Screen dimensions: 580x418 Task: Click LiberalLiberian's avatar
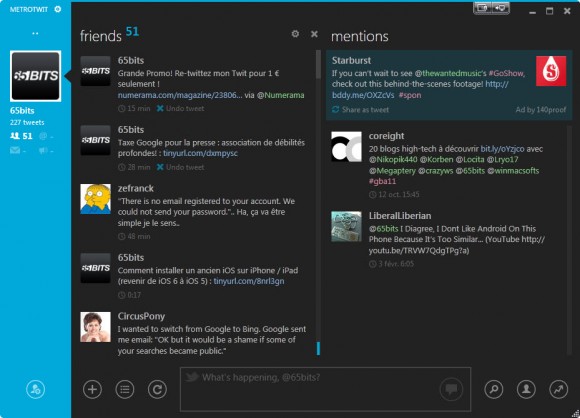[x=346, y=226]
